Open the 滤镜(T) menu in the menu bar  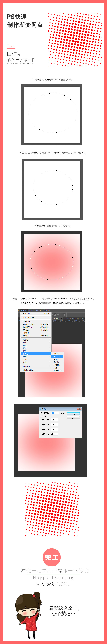[24, 310]
